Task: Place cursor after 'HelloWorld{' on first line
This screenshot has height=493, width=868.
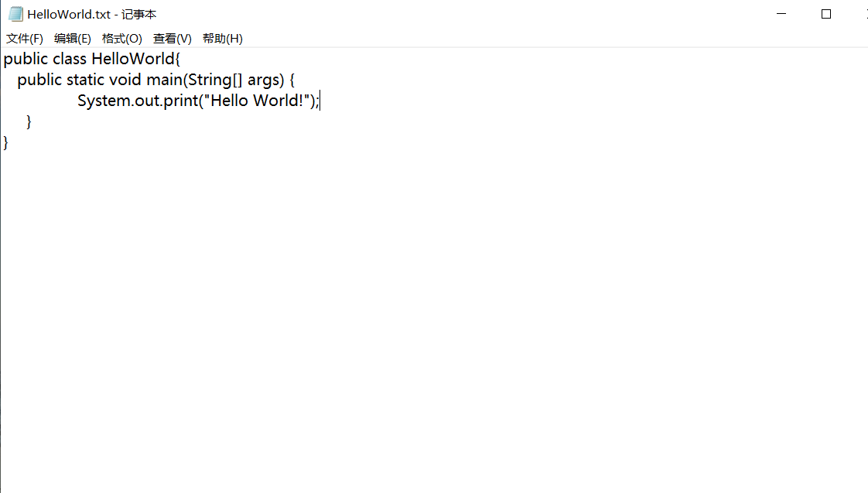Action: point(182,59)
